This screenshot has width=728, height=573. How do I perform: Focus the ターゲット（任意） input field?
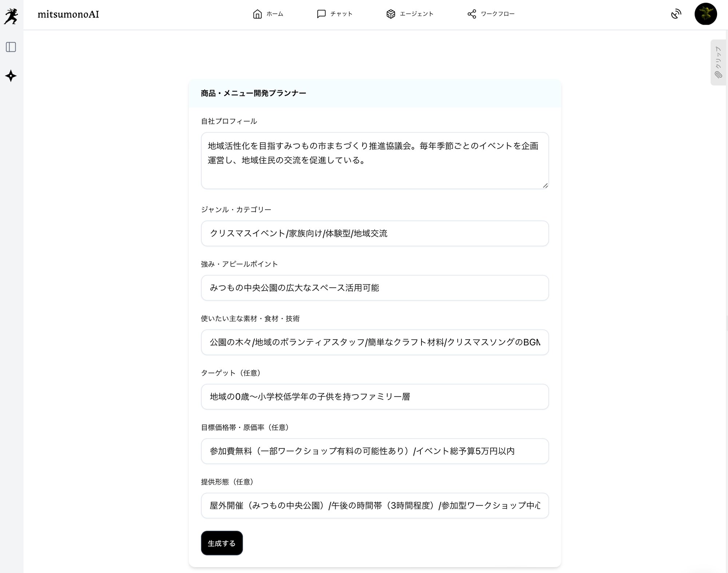375,397
